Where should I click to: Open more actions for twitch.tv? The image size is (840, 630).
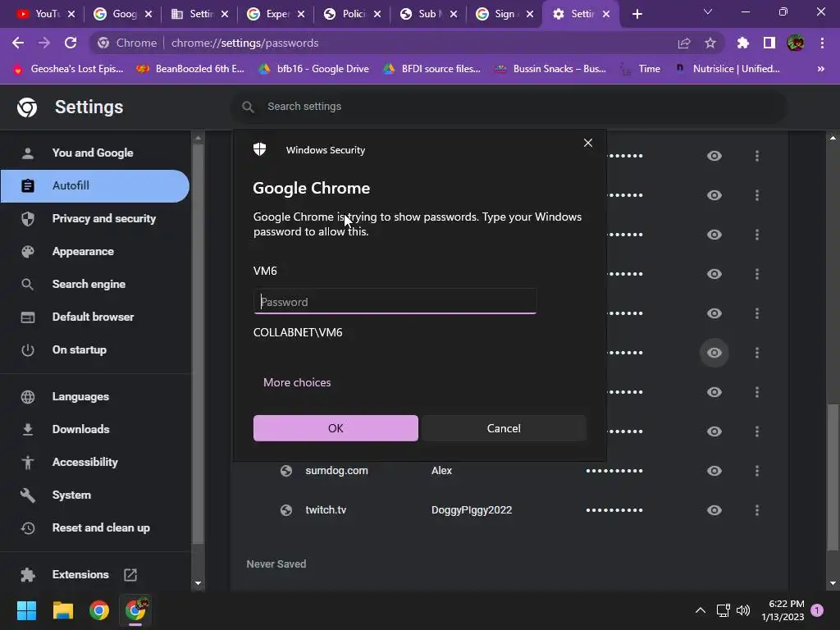click(757, 510)
